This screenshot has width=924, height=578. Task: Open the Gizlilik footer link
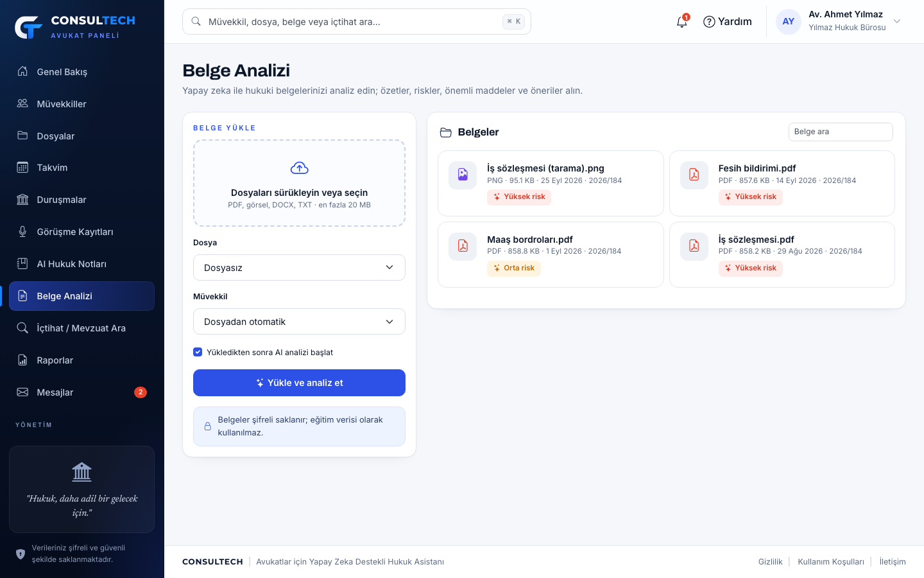click(770, 562)
